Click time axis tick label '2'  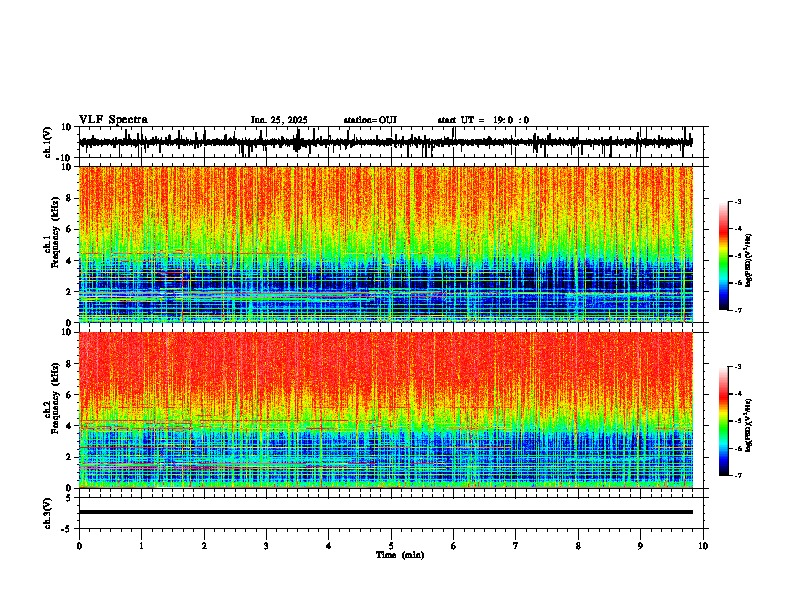pyautogui.click(x=204, y=546)
